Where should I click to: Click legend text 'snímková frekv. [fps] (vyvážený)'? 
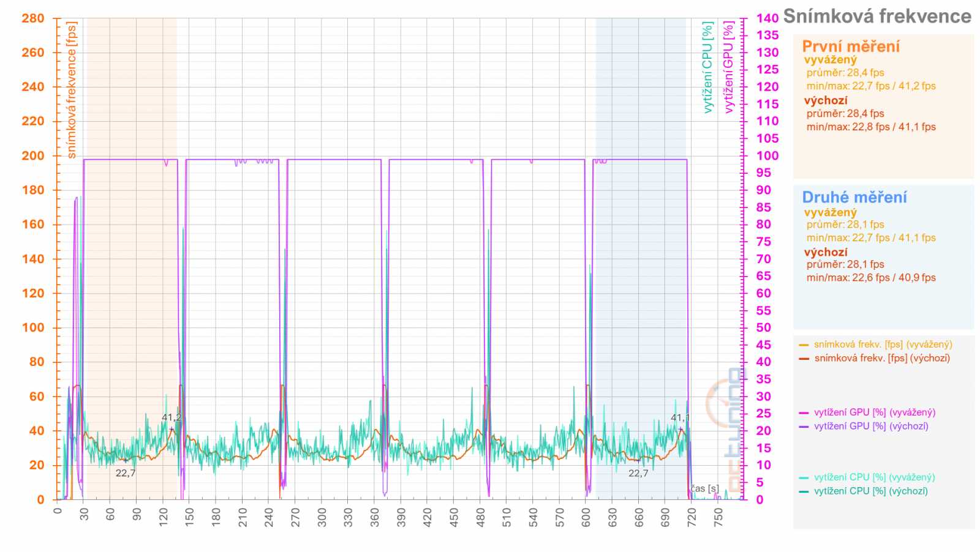click(883, 345)
